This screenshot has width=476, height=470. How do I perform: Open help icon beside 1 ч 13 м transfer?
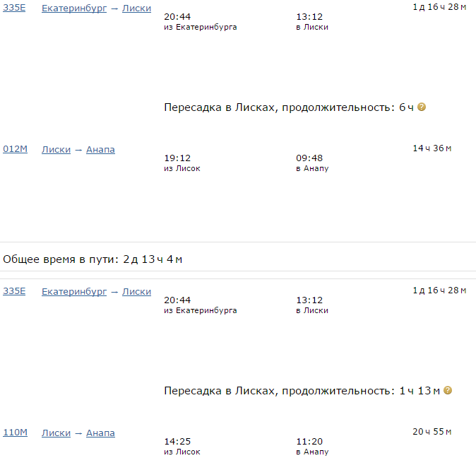point(448,390)
